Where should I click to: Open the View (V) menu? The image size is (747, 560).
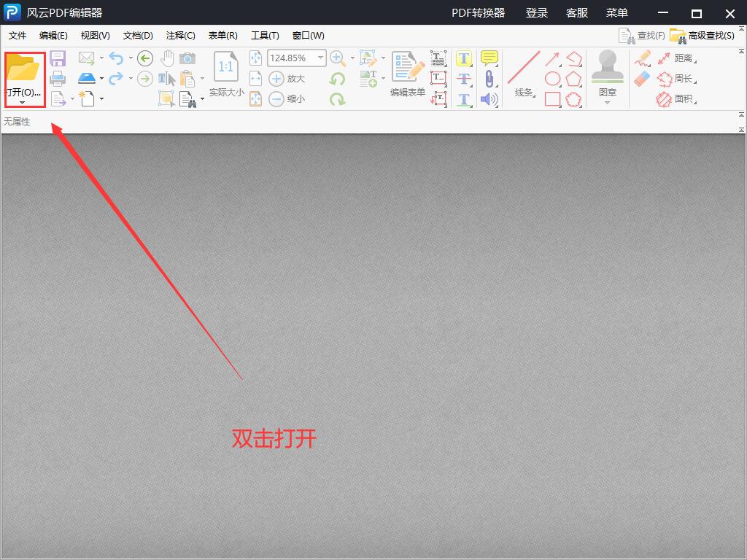96,36
